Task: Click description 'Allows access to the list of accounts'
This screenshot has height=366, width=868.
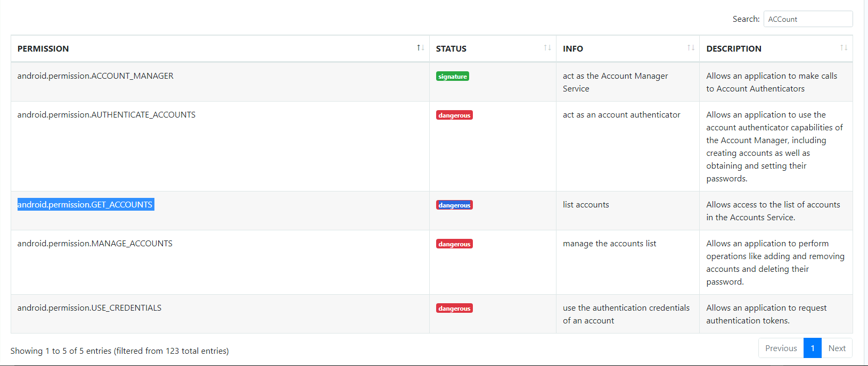Action: pyautogui.click(x=773, y=211)
